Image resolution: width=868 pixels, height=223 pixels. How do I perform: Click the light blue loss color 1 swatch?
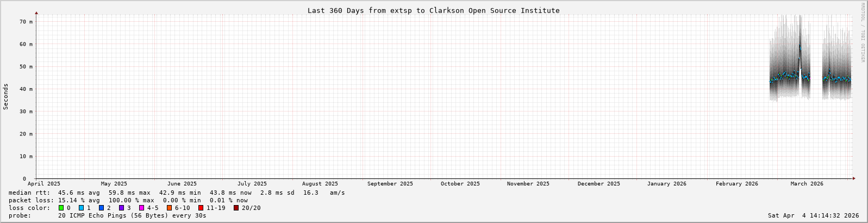81,208
